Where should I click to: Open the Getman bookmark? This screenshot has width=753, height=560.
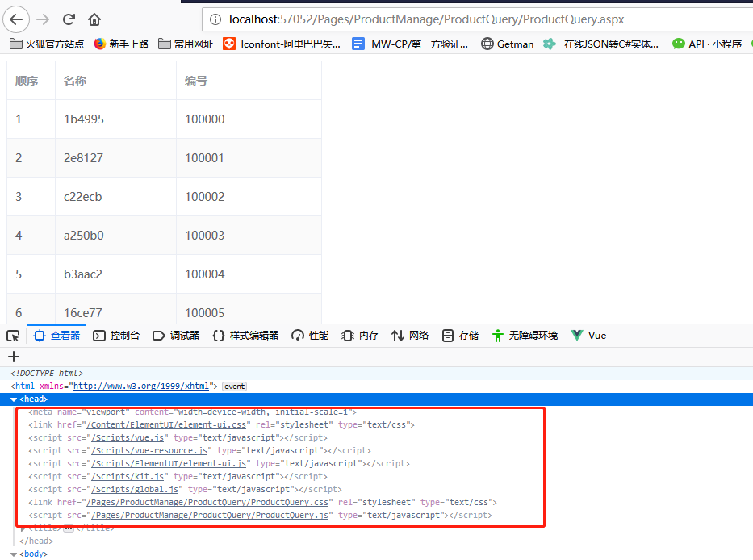[508, 44]
